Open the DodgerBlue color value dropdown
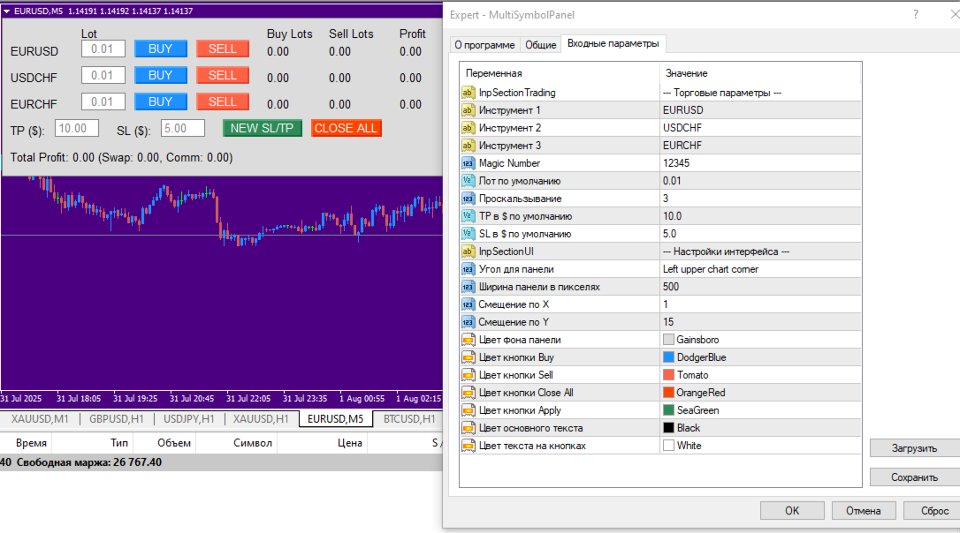Screen dimensions: 960x533 [760, 357]
